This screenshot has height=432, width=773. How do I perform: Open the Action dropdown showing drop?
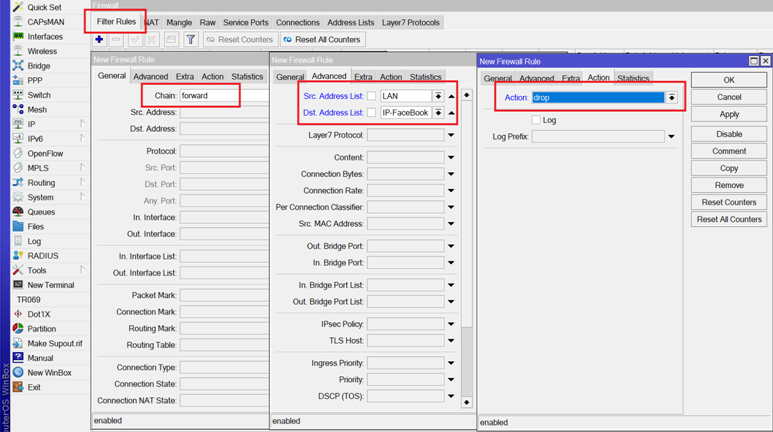pos(671,98)
